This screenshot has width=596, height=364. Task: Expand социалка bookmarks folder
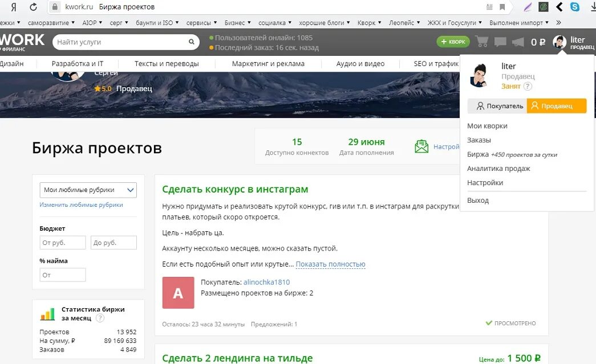point(275,23)
